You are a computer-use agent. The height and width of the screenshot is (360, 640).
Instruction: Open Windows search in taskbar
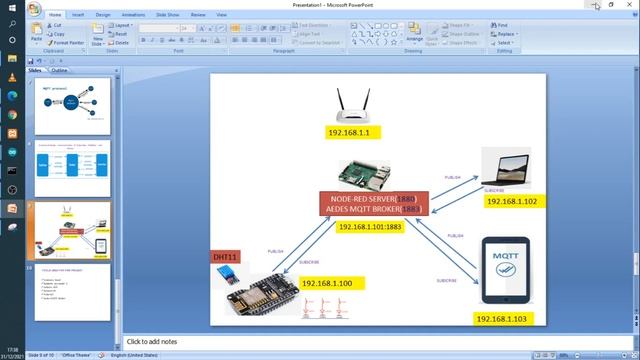click(12, 24)
